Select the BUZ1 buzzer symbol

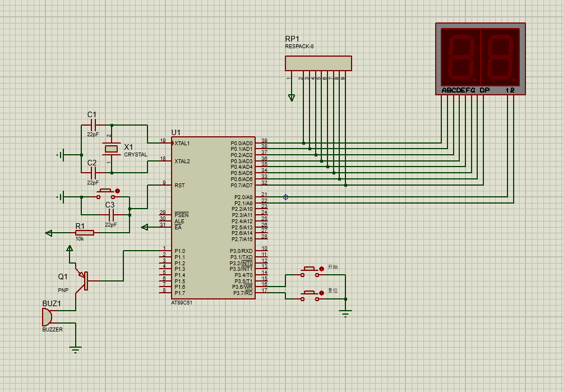click(x=47, y=317)
